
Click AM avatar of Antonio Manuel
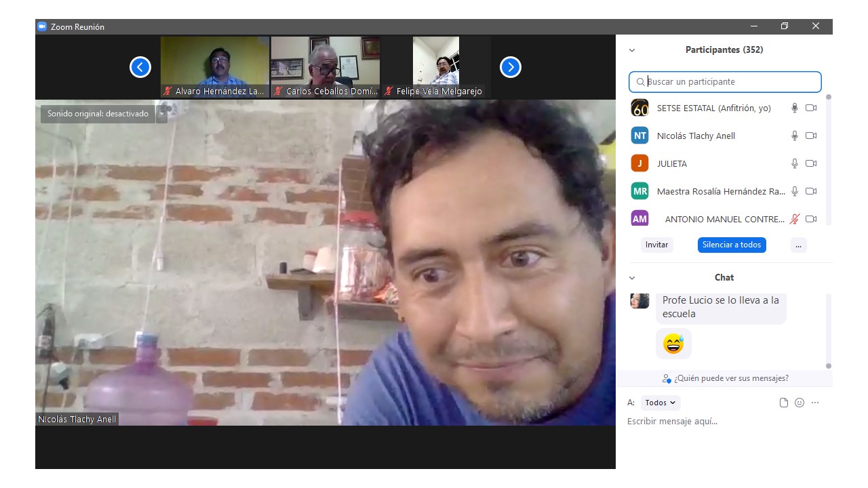click(639, 218)
